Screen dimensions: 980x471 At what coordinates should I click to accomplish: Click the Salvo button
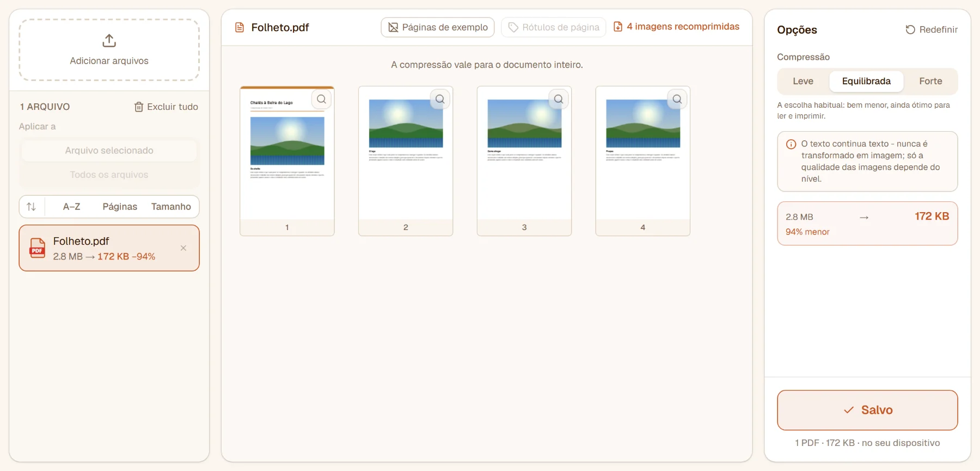[867, 410]
